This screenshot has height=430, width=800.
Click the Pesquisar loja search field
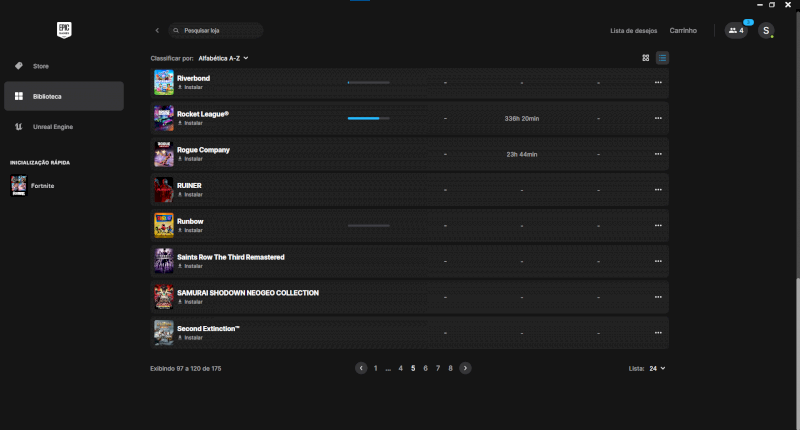coord(220,31)
